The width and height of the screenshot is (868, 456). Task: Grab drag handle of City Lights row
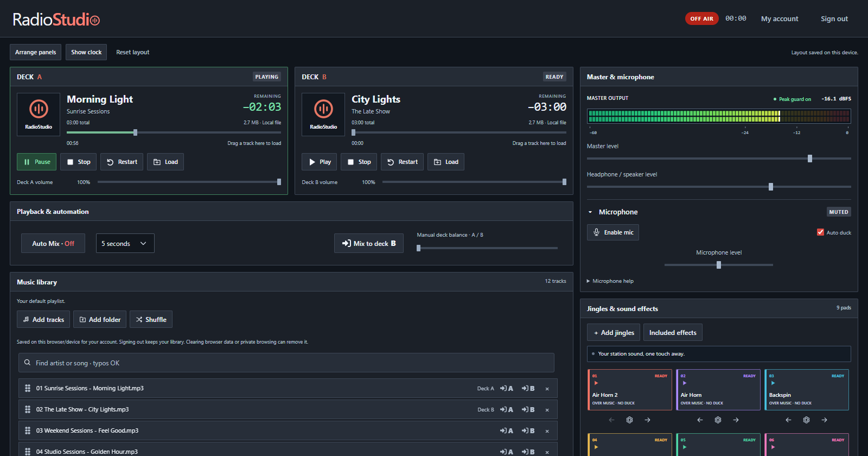tap(28, 409)
